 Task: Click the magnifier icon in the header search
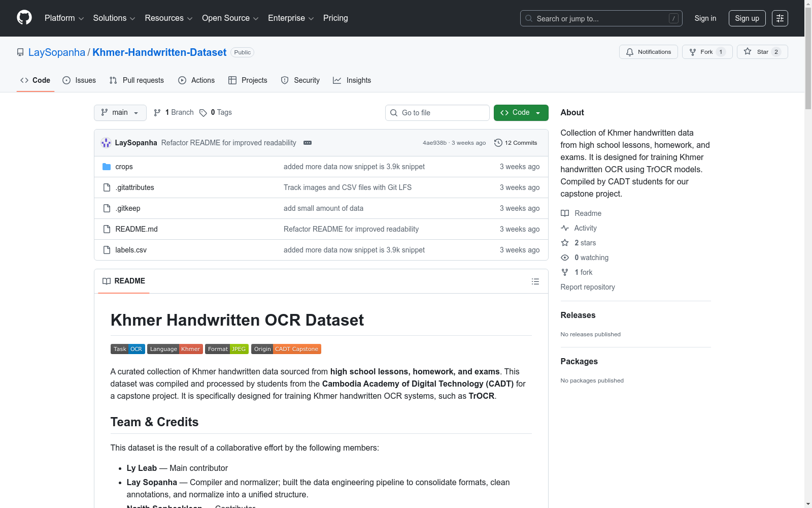click(529, 19)
